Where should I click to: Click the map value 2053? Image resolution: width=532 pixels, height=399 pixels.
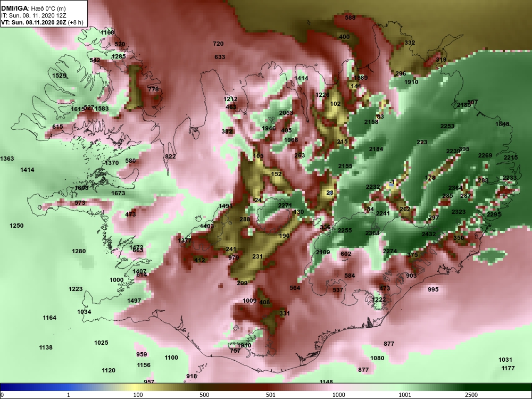286,113
